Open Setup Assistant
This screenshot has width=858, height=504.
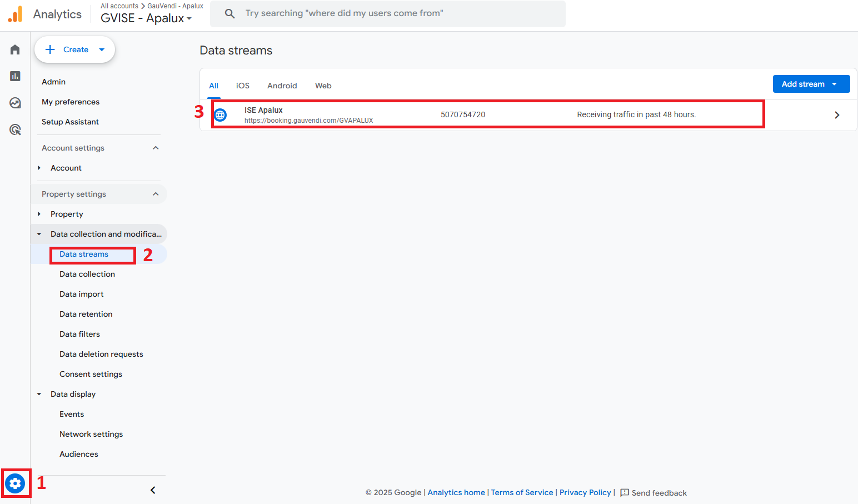click(x=70, y=122)
